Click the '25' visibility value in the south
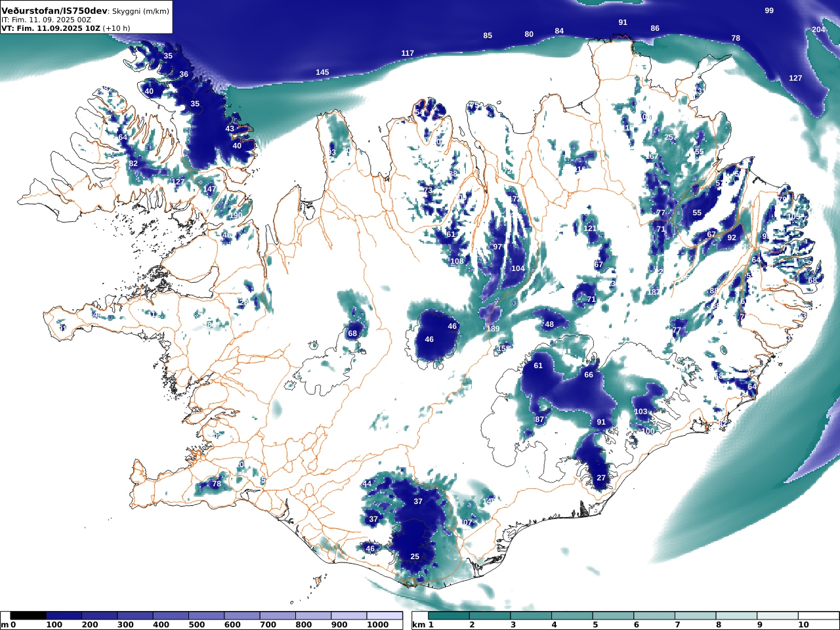 click(415, 556)
